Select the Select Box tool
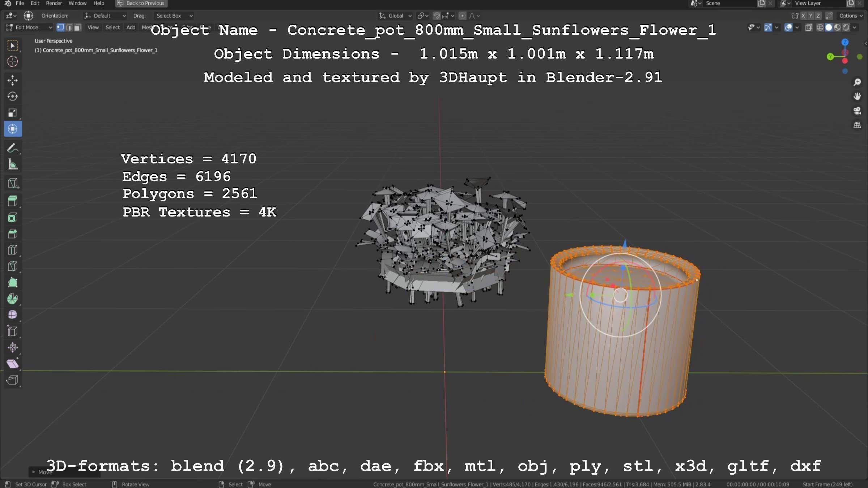The width and height of the screenshot is (868, 488). (13, 46)
